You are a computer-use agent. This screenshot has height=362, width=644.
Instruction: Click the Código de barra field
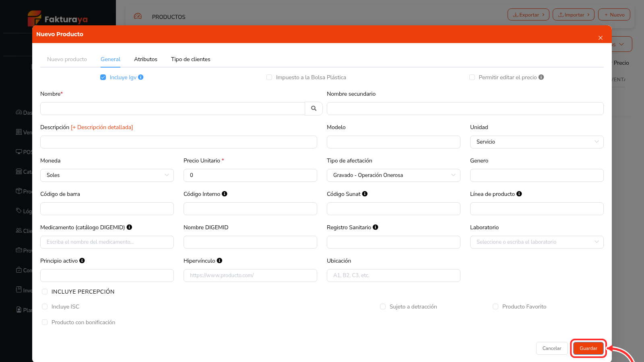(x=107, y=209)
